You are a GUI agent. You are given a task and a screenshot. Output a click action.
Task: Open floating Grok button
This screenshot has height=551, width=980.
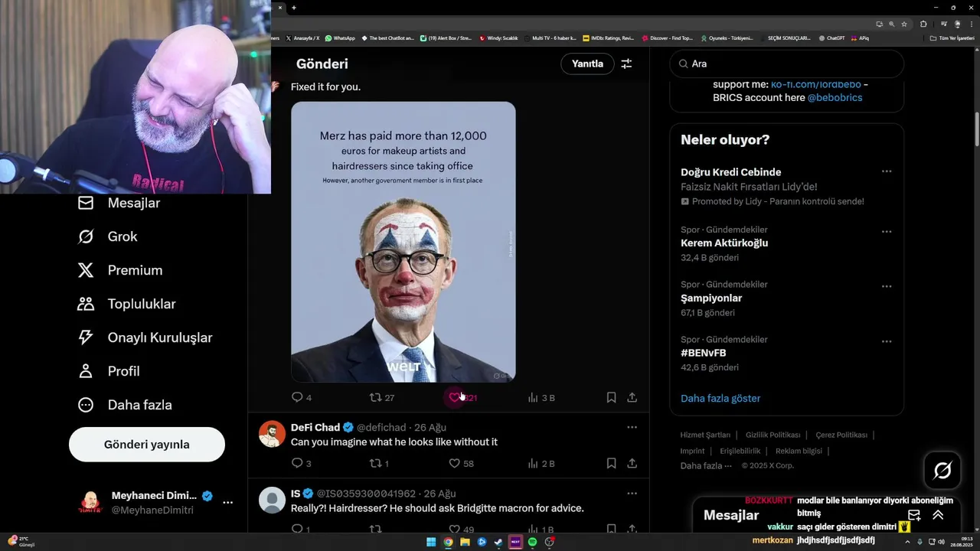pos(942,471)
